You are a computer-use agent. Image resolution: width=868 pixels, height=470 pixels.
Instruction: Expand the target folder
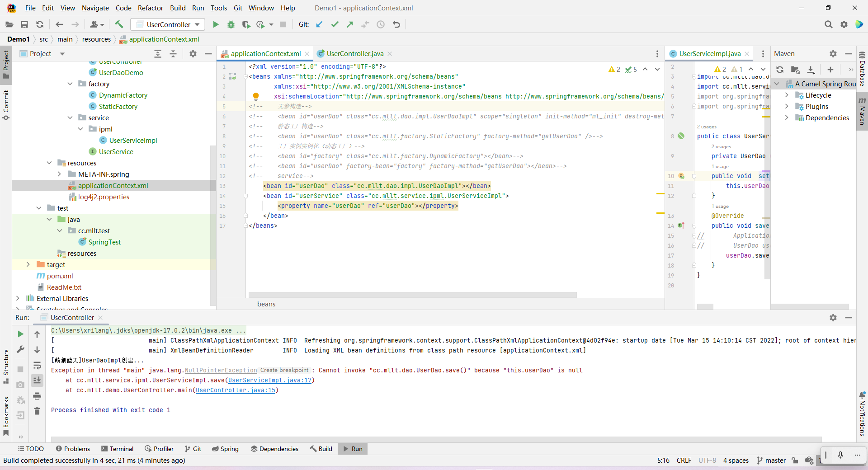(28, 264)
